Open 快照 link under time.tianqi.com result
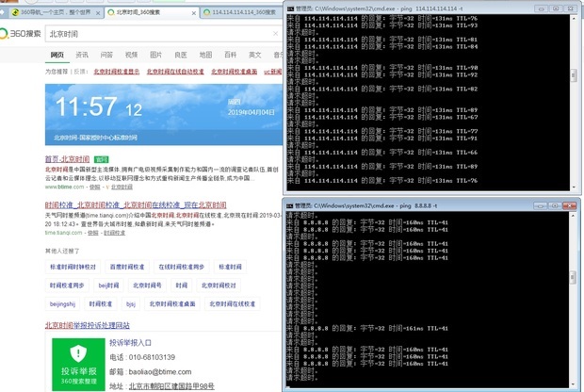Image resolution: width=584 pixels, height=392 pixels. click(x=92, y=233)
